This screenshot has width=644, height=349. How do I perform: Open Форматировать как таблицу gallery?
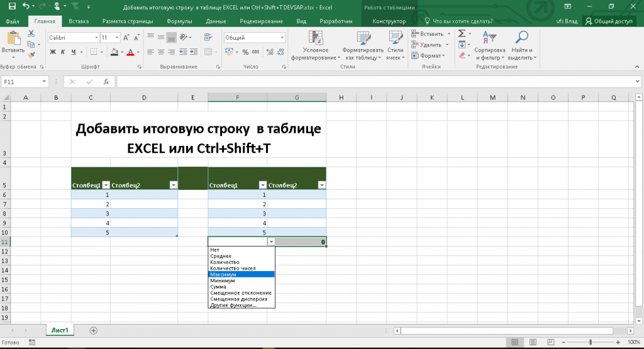[363, 45]
